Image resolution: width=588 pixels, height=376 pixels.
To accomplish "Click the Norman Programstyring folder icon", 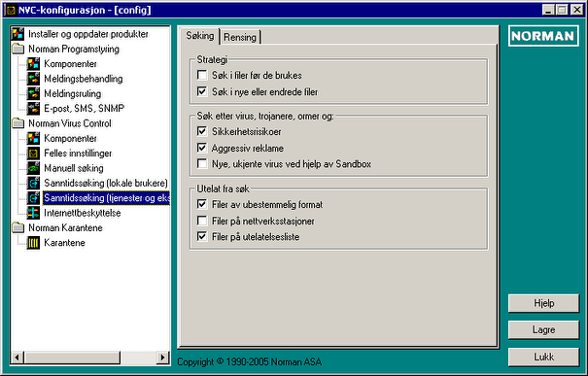I will [17, 49].
